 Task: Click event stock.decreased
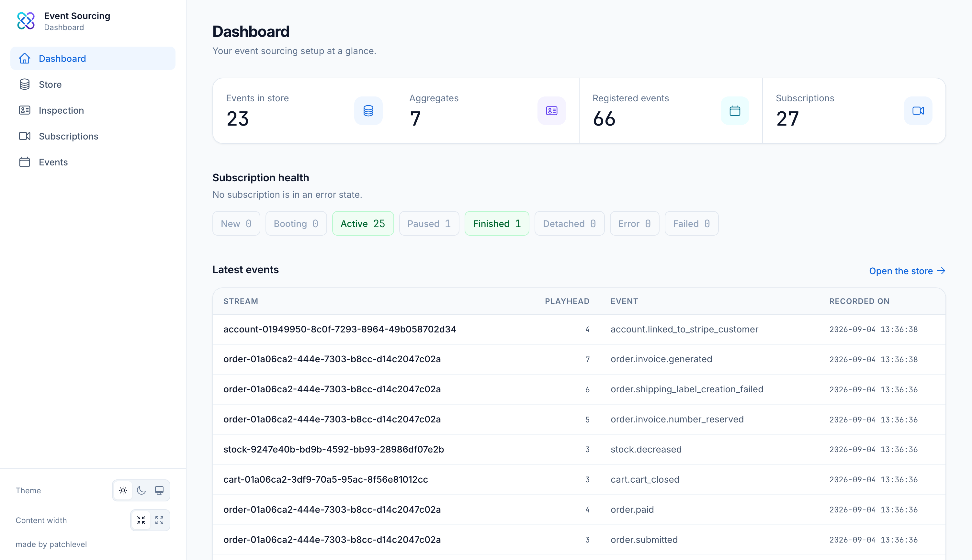pyautogui.click(x=646, y=449)
